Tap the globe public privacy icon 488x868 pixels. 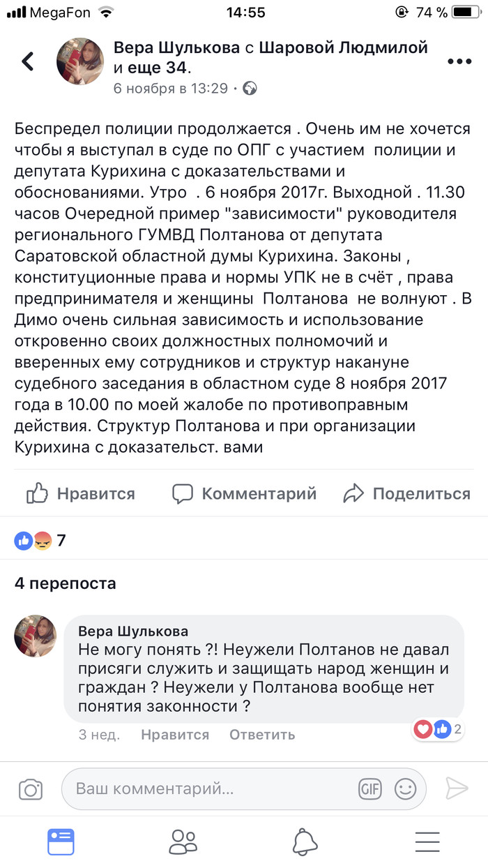click(x=250, y=88)
